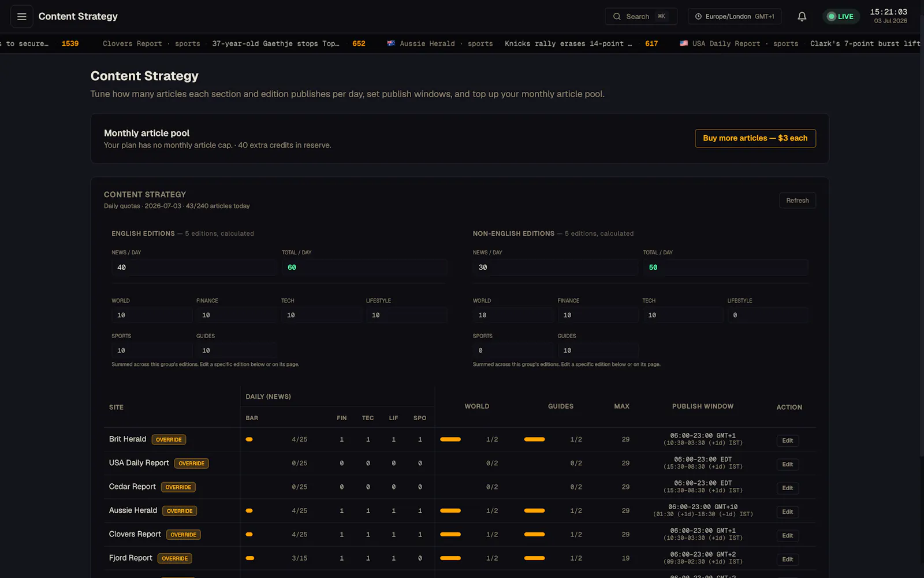
Task: Edit the Aussie Herald row
Action: pyautogui.click(x=788, y=512)
